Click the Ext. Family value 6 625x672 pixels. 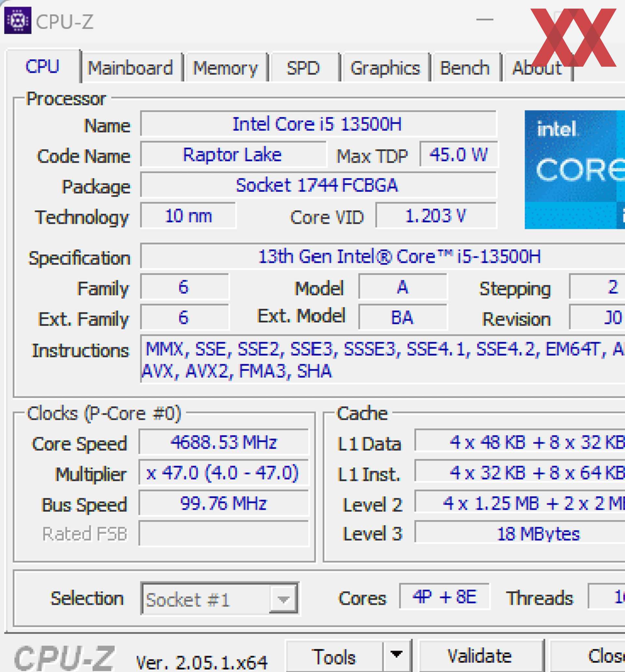pos(185,317)
